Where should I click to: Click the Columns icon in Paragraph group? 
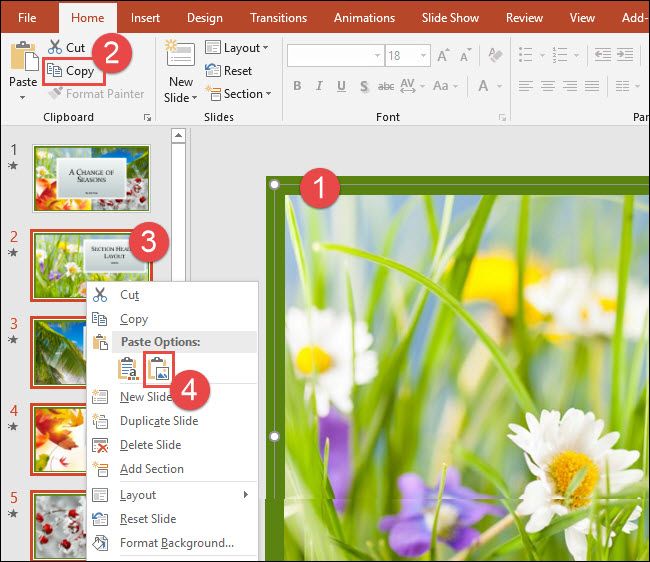pyautogui.click(x=623, y=86)
